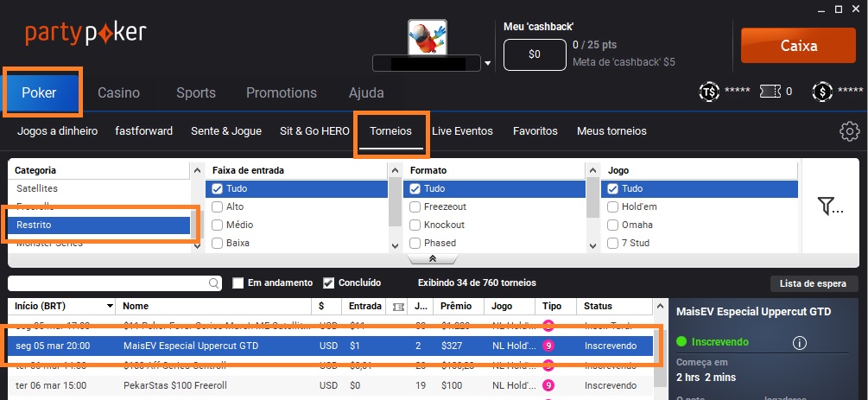Viewport: 868px width, 400px height.
Task: Go to Jogos a dinheiro
Action: tap(57, 131)
